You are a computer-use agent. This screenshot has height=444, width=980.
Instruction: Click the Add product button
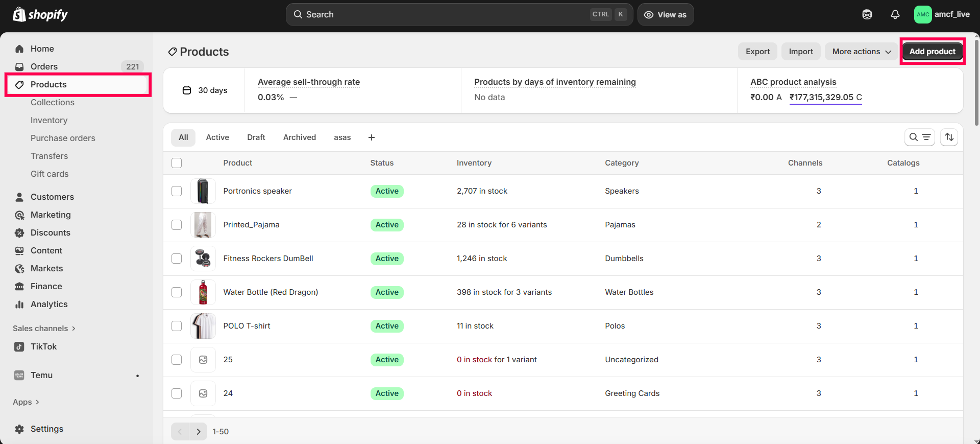point(932,52)
